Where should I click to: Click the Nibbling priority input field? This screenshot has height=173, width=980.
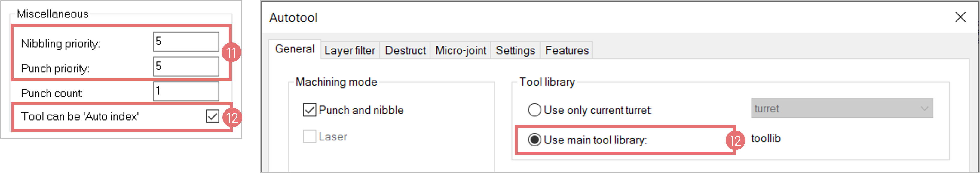(186, 42)
